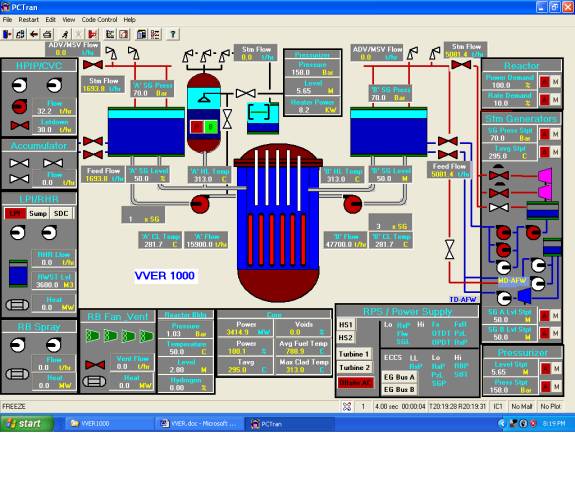This screenshot has width=575, height=496.
Task: Select the Sump mode button
Action: pyautogui.click(x=38, y=213)
